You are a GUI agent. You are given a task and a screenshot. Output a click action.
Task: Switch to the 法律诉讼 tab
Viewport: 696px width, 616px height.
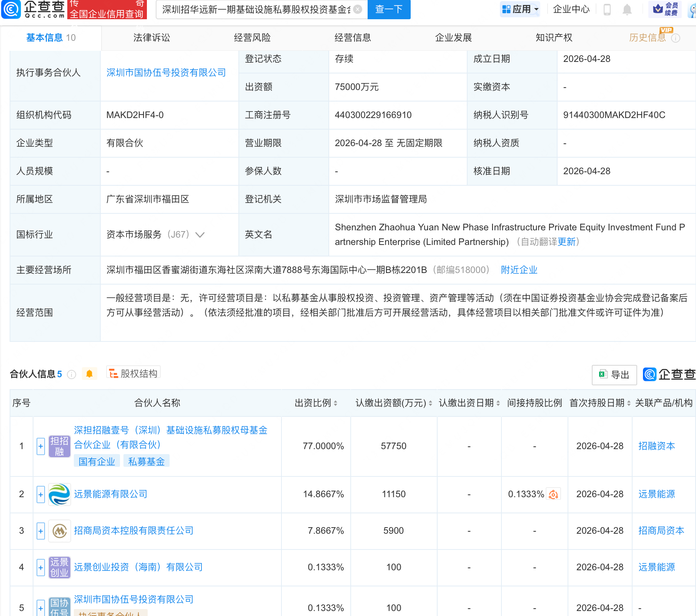(152, 38)
